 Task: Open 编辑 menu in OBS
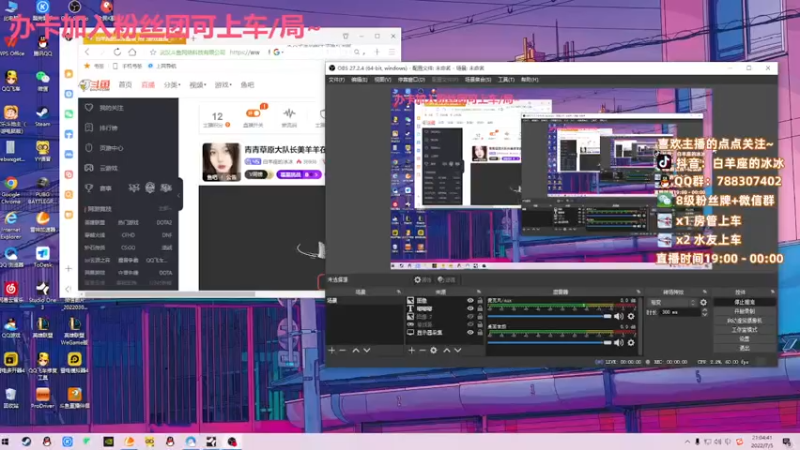pyautogui.click(x=359, y=80)
